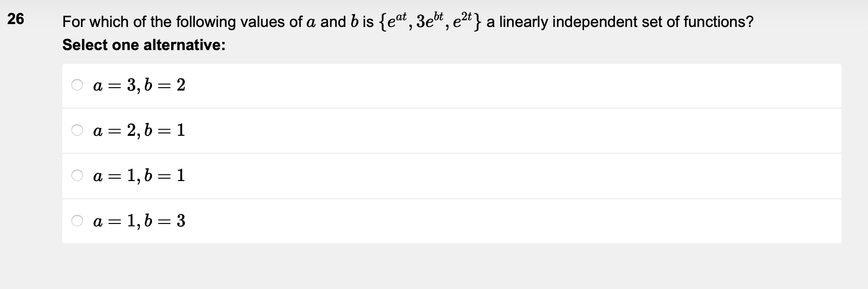The width and height of the screenshot is (868, 289).
Task: Click the answer row labeled a = 1, b = 1
Action: 338,175
